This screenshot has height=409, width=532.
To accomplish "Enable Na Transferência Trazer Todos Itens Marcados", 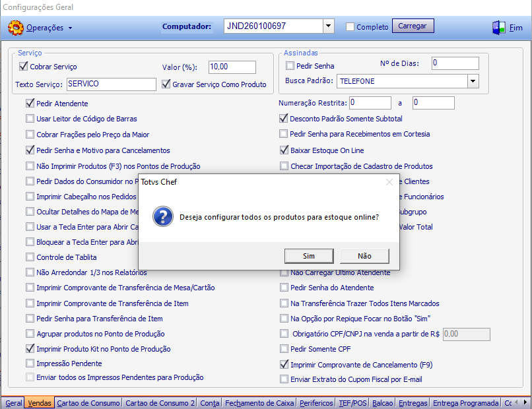I will (x=284, y=303).
